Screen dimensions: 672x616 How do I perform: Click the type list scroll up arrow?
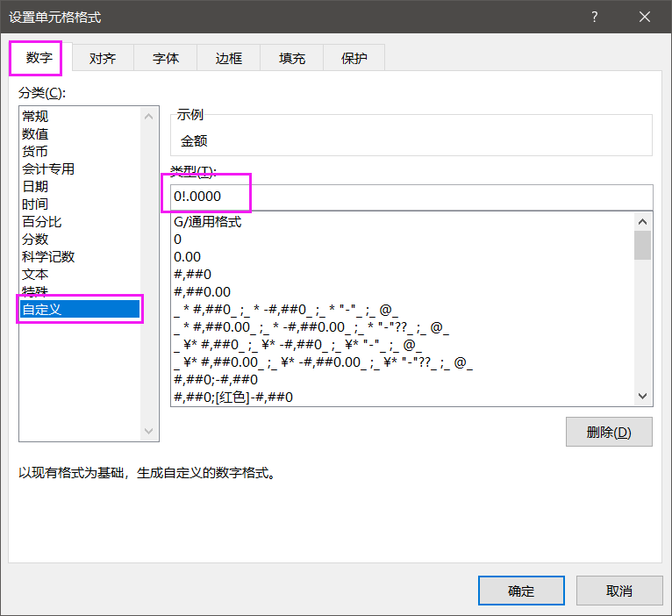coord(642,222)
